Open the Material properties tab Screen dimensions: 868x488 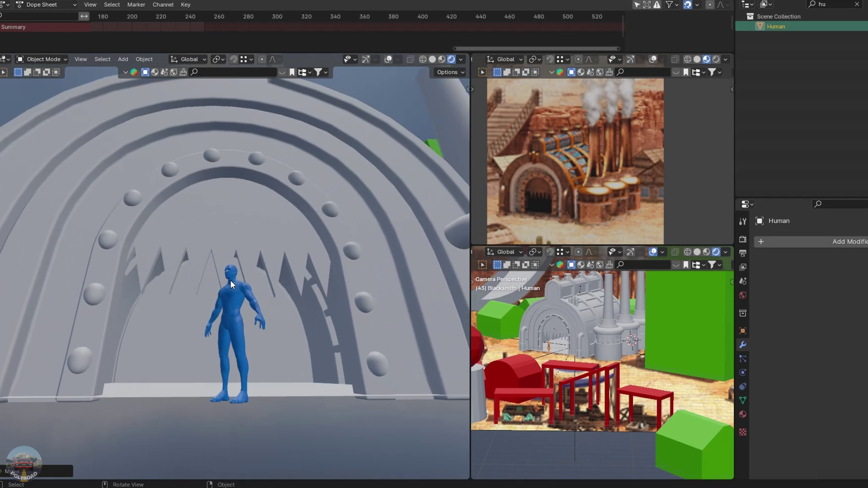click(742, 414)
